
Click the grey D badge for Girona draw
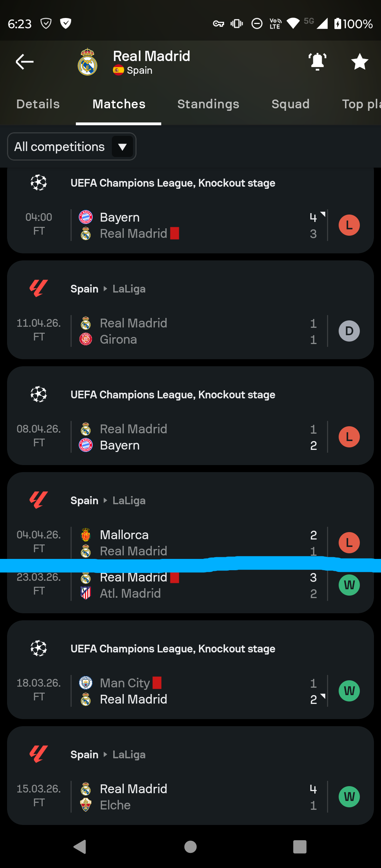point(349,331)
